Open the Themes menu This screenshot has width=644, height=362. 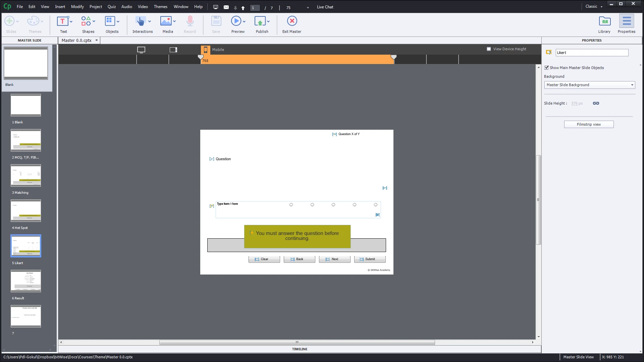pos(160,7)
